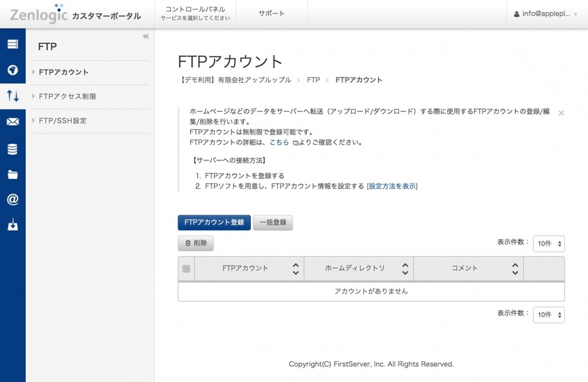Open the コントロールパネル menu
The width and height of the screenshot is (588, 382).
pos(195,14)
